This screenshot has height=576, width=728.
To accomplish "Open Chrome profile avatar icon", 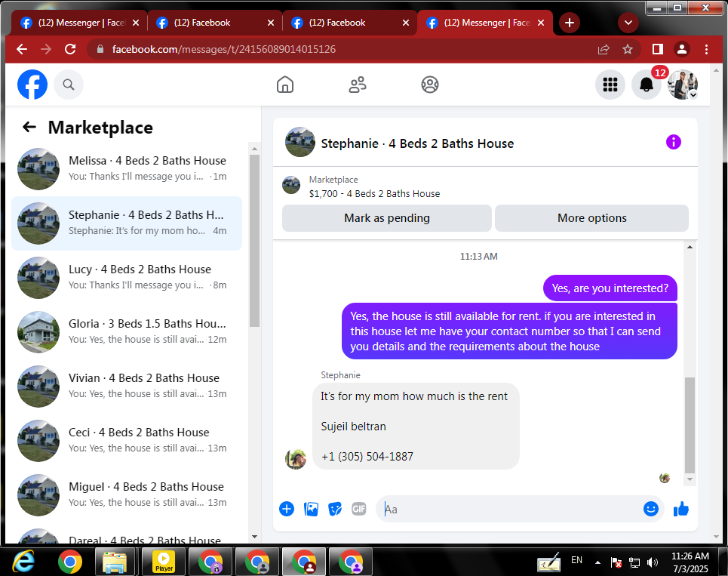I will pos(681,49).
